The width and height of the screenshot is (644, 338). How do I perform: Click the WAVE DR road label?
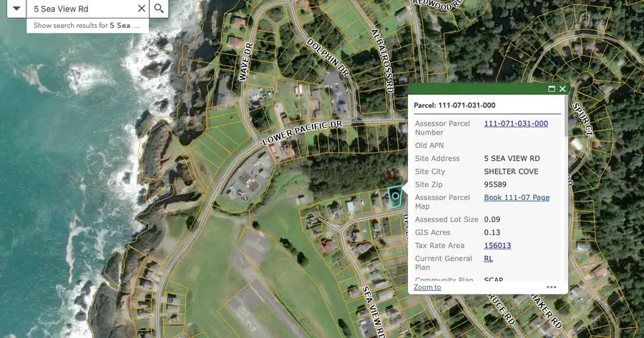[x=245, y=61]
